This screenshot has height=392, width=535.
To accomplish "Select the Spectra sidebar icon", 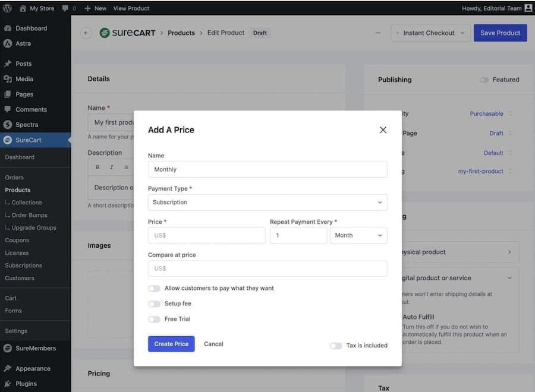I will click(x=10, y=125).
